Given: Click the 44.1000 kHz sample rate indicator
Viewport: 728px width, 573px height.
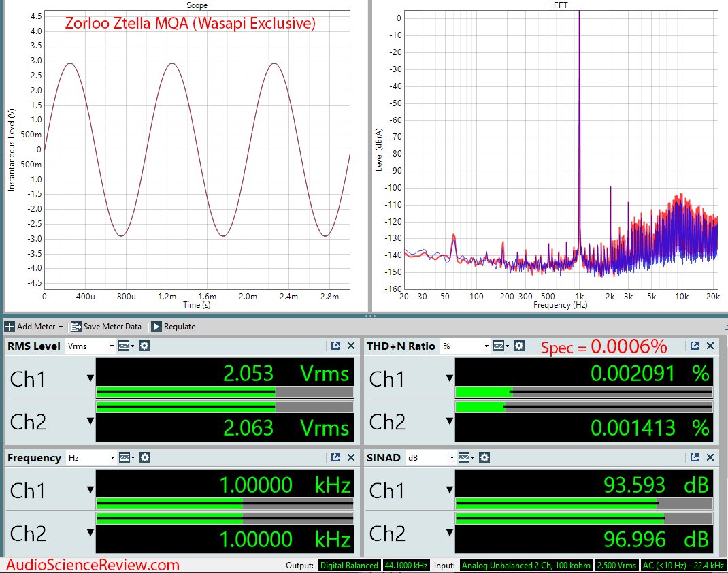Looking at the screenshot, I should 406,566.
